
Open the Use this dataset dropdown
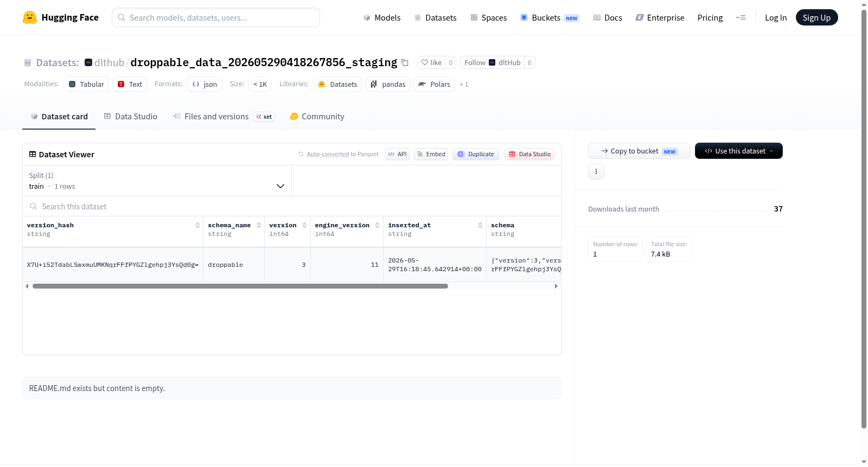[739, 151]
